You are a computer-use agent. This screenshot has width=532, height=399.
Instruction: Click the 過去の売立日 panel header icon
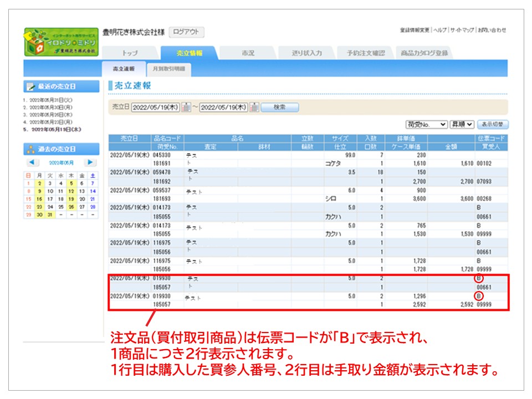pos(31,149)
